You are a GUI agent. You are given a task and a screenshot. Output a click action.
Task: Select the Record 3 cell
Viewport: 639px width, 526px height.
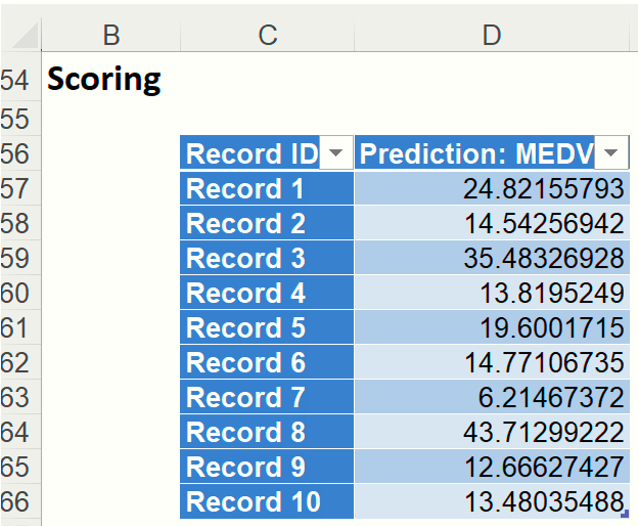266,258
